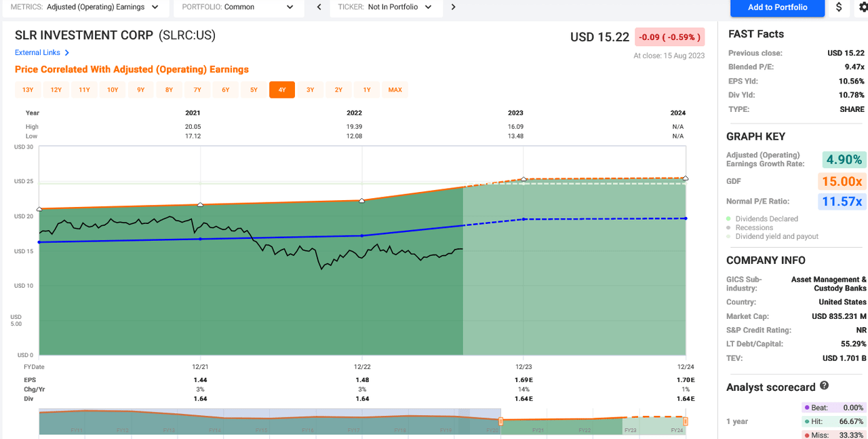
Task: Click the orange handle on the timeline slider
Action: click(500, 421)
